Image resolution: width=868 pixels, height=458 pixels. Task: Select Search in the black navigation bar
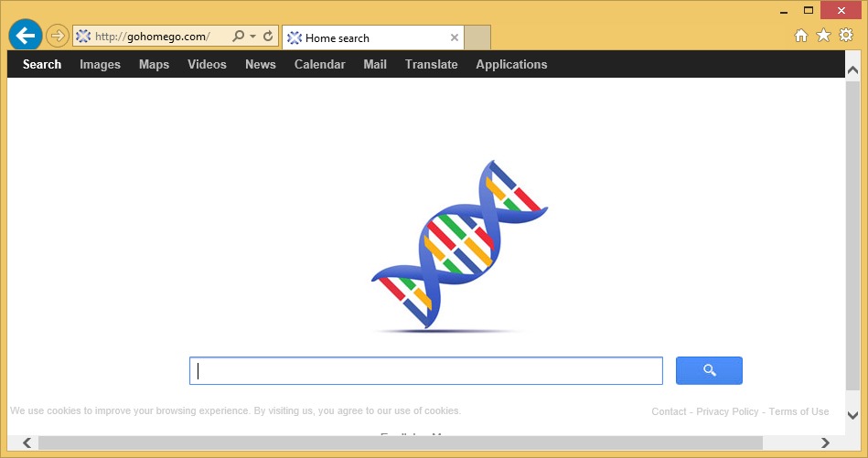coord(42,64)
